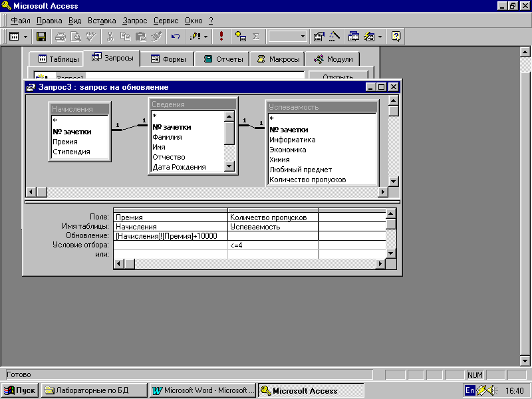Click scroll-down arrow in Сведения field list
The width and height of the screenshot is (532, 399).
pos(229,166)
